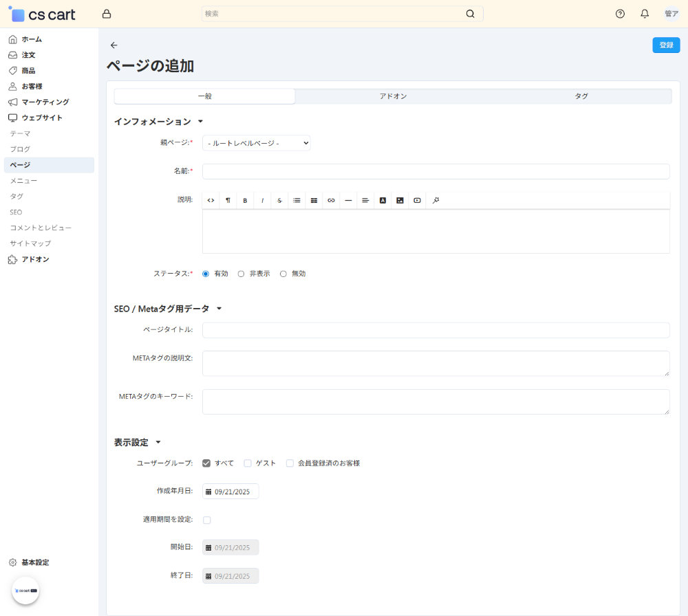
Task: Apply strikethrough formatting in the description toolbar
Action: (x=279, y=200)
